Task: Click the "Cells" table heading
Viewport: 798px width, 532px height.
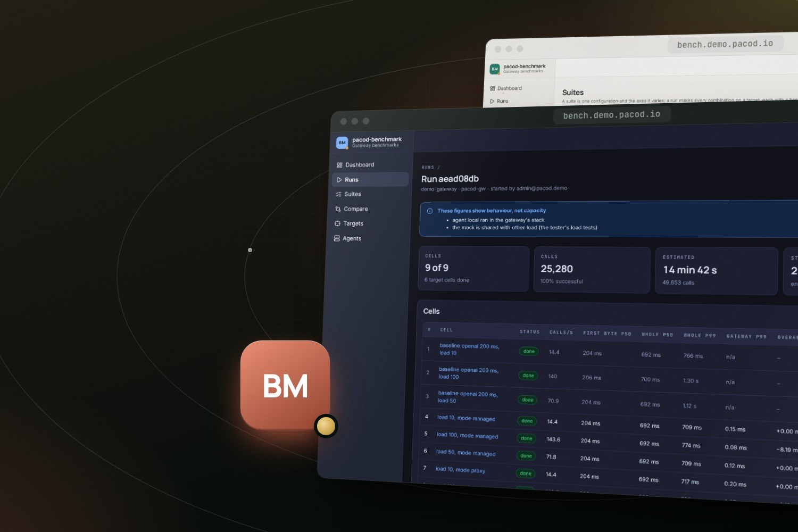Action: [431, 311]
